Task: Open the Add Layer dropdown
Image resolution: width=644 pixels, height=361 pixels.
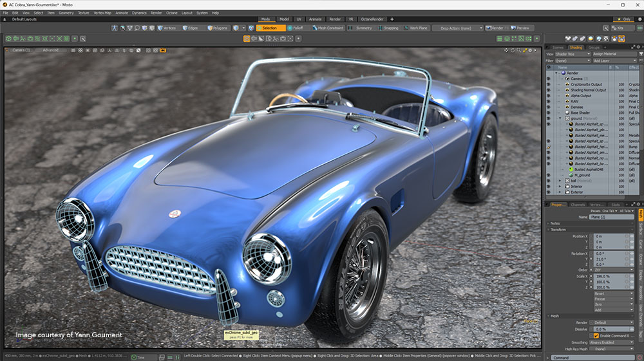Action: [613, 60]
